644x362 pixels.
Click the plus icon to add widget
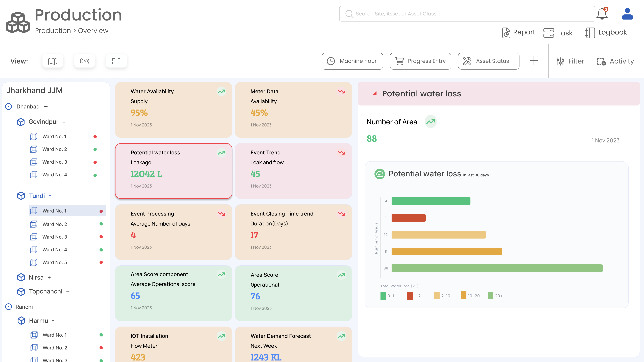click(534, 60)
